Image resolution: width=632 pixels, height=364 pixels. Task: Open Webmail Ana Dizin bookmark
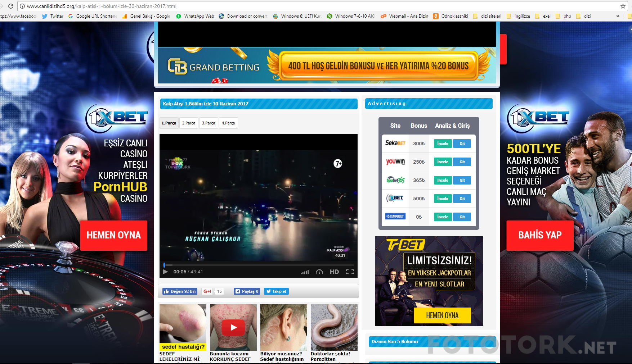pyautogui.click(x=404, y=16)
